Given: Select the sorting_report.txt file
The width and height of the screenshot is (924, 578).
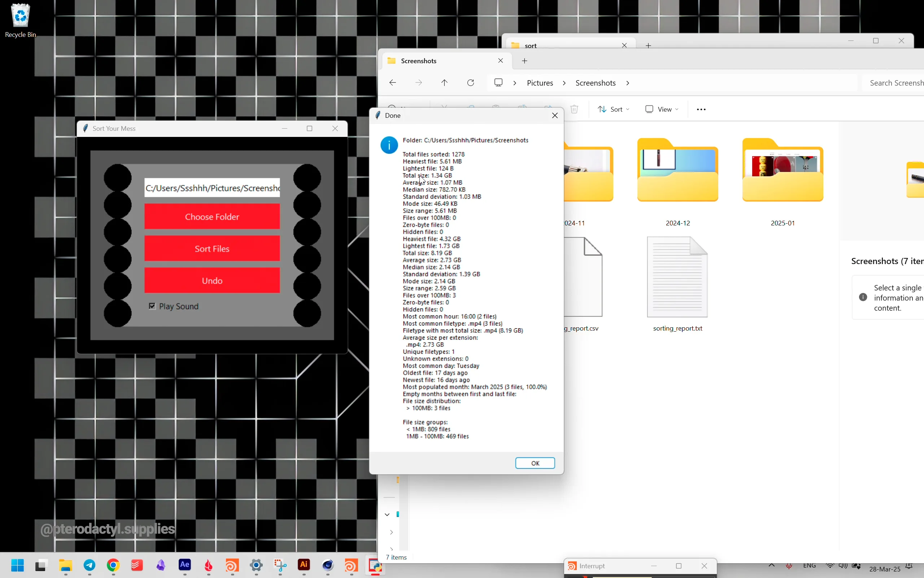Looking at the screenshot, I should (x=678, y=284).
